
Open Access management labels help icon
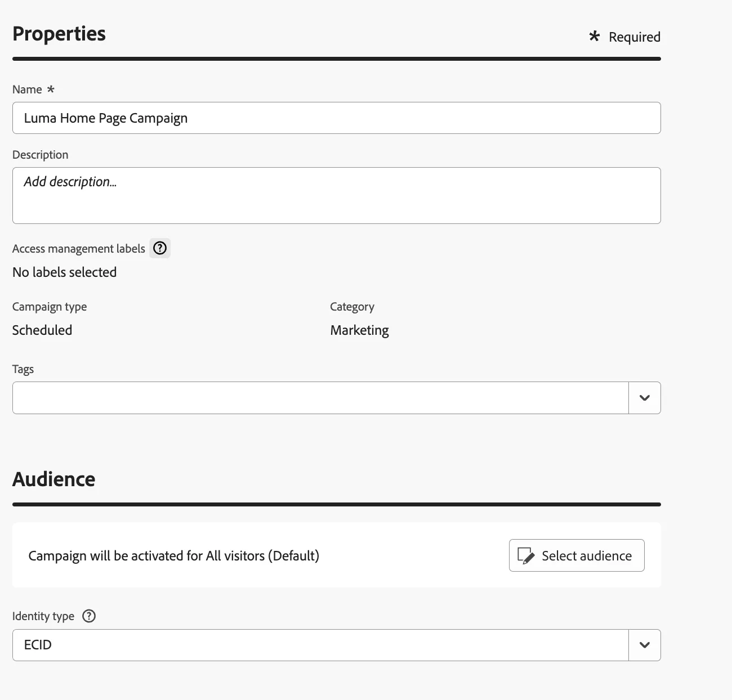pyautogui.click(x=160, y=248)
